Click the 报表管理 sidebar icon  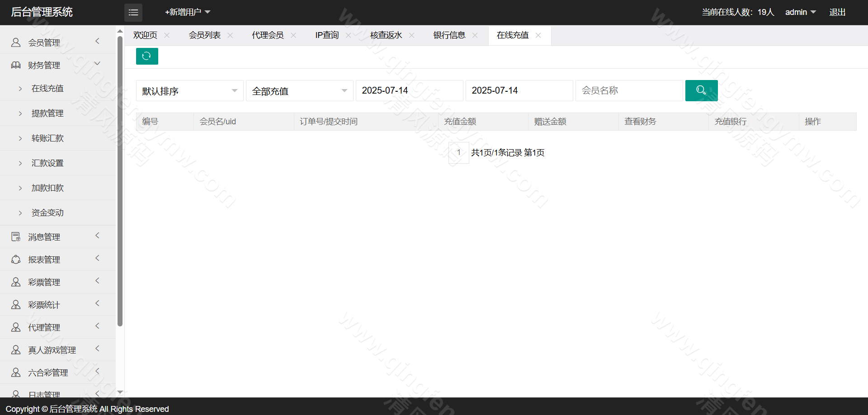pos(16,259)
